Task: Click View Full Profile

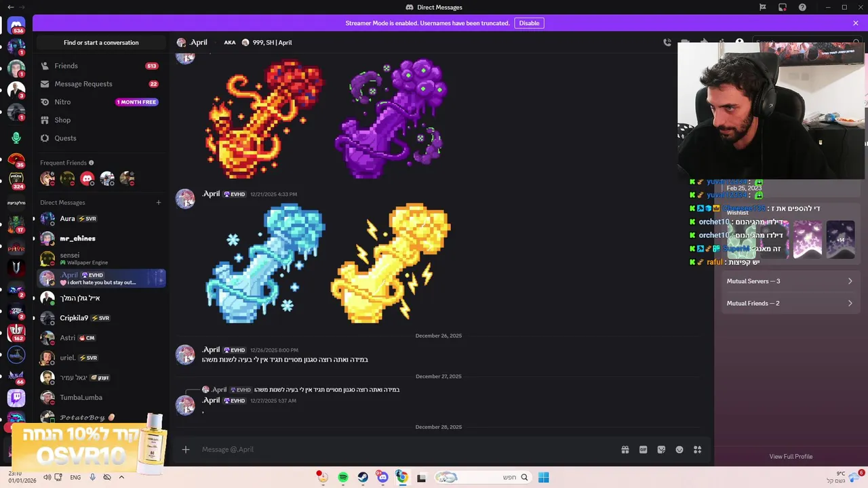Action: coord(791,457)
